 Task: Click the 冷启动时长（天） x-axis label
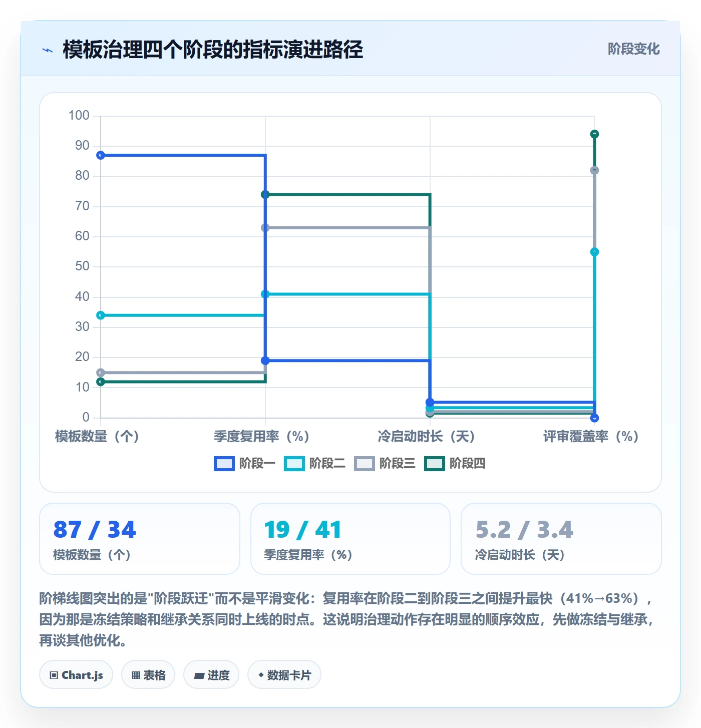[x=427, y=437]
